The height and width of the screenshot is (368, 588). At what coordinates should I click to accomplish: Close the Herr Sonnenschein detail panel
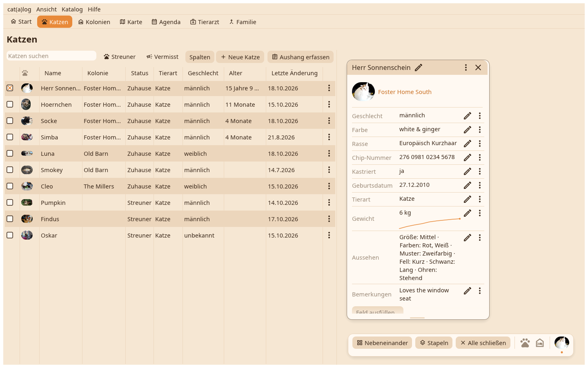coord(478,67)
